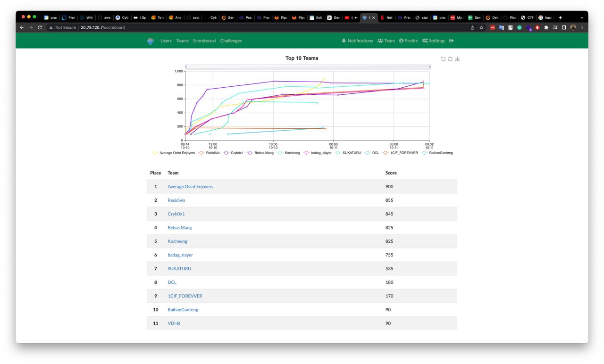
Task: Open badag_slayer team page
Action: click(x=180, y=255)
